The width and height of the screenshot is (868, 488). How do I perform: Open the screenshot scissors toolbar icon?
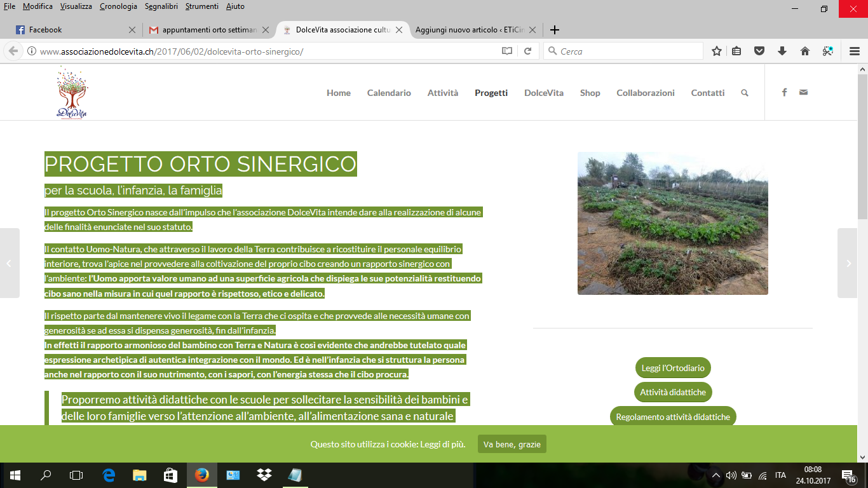[828, 51]
